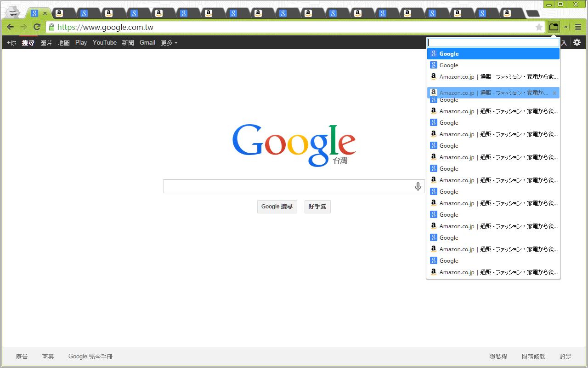Bookmark this page with the star icon
588x368 pixels.
click(x=539, y=27)
